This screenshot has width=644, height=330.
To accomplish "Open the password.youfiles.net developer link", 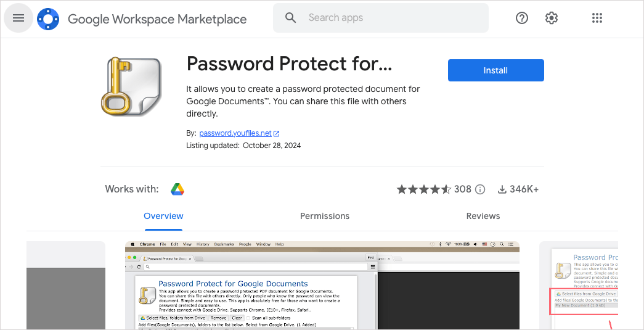I will [235, 133].
